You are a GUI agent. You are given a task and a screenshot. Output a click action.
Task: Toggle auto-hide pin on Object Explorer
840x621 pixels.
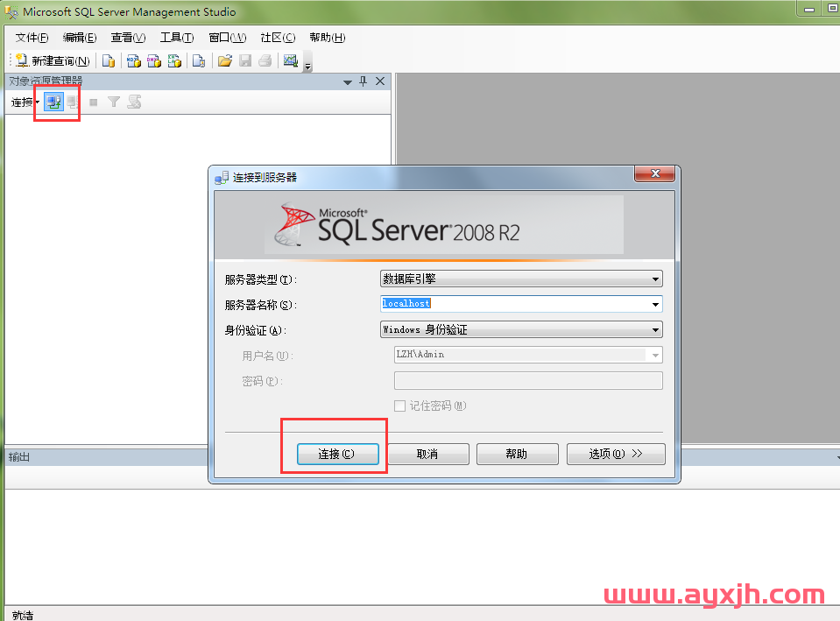click(x=364, y=81)
